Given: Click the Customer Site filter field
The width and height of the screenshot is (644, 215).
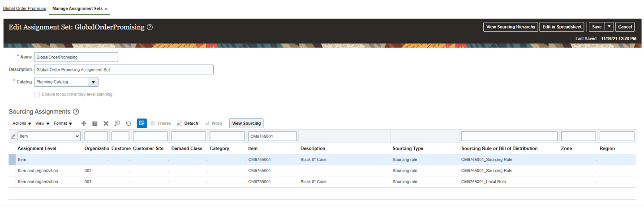Looking at the screenshot, I should [x=150, y=136].
